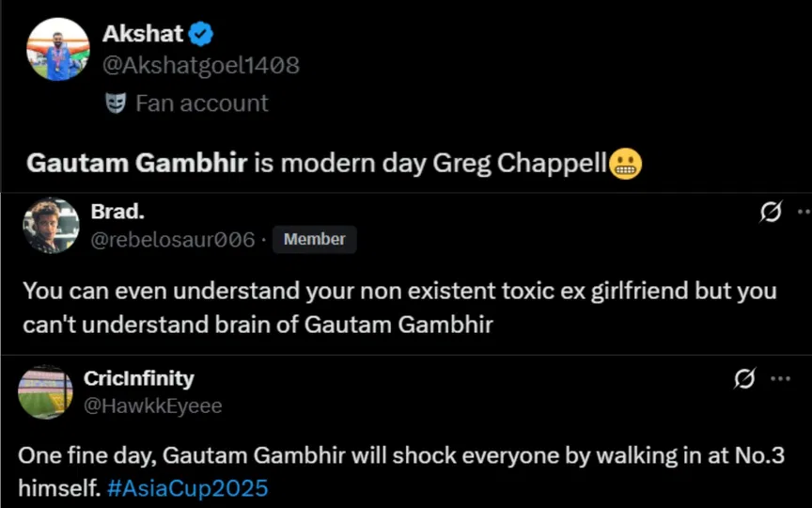
Task: Click the grimacing emoji in Akshat's post
Action: click(x=625, y=165)
